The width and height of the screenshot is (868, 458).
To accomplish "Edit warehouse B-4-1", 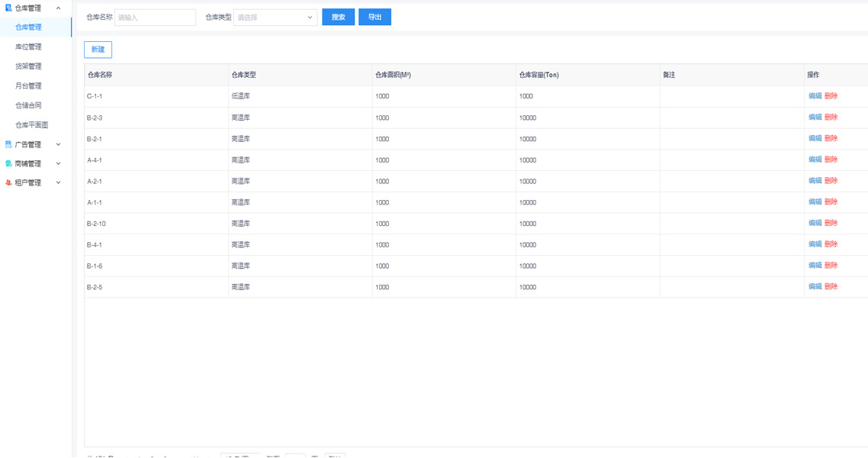I will click(815, 244).
